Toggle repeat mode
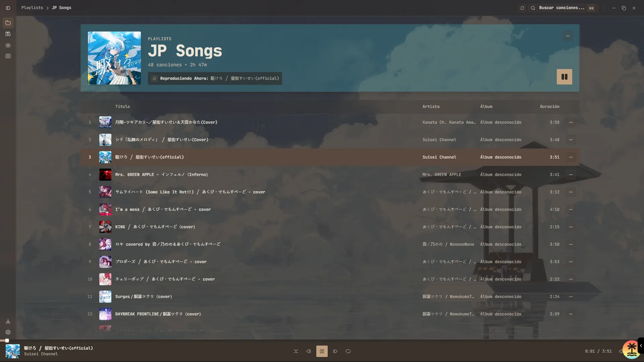 (348, 351)
